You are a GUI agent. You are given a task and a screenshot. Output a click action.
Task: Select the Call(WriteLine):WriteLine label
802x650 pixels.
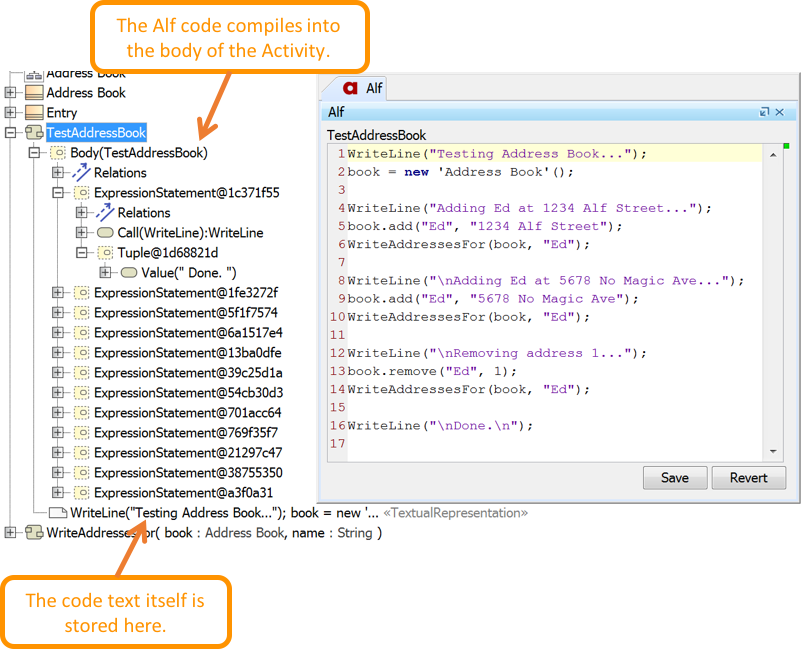coord(190,233)
